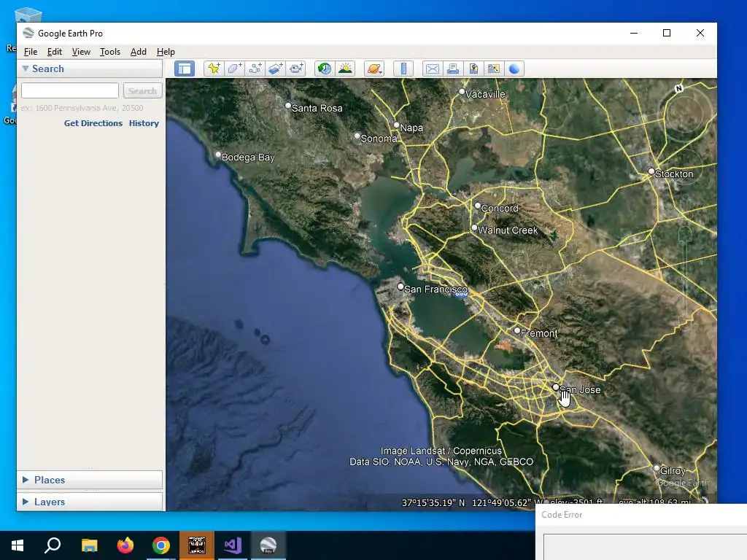Launch Firefox from the taskbar
The width and height of the screenshot is (747, 560).
[125, 545]
